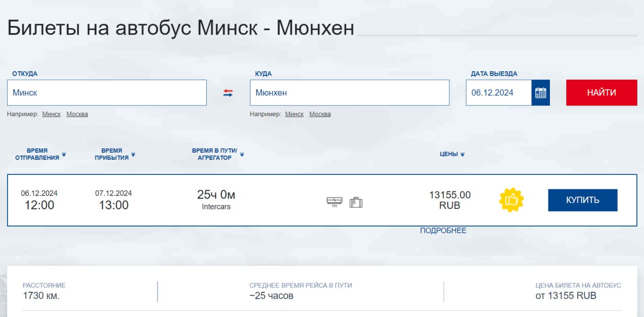Click the luggage amenity icon

[356, 202]
